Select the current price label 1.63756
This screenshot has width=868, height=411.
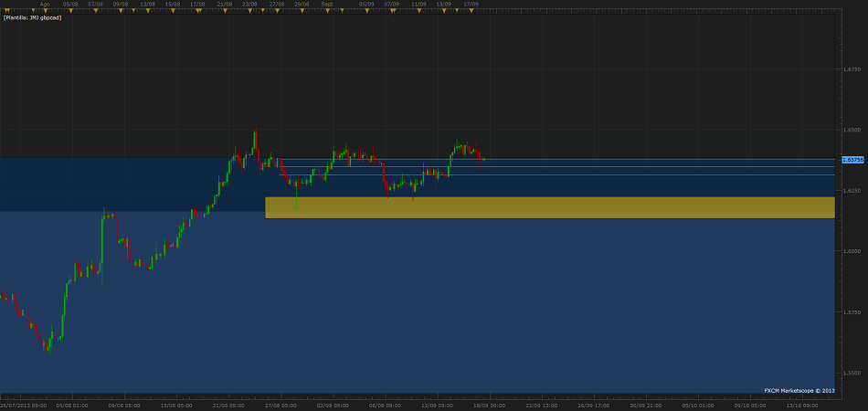[x=852, y=160]
